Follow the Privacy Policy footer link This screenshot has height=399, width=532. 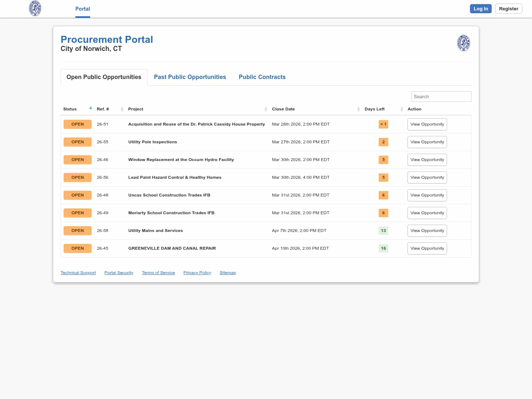(x=197, y=273)
